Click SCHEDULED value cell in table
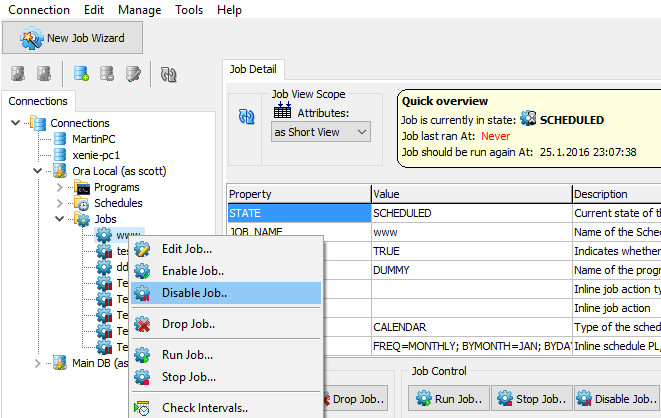Image resolution: width=661 pixels, height=418 pixels. click(x=471, y=213)
